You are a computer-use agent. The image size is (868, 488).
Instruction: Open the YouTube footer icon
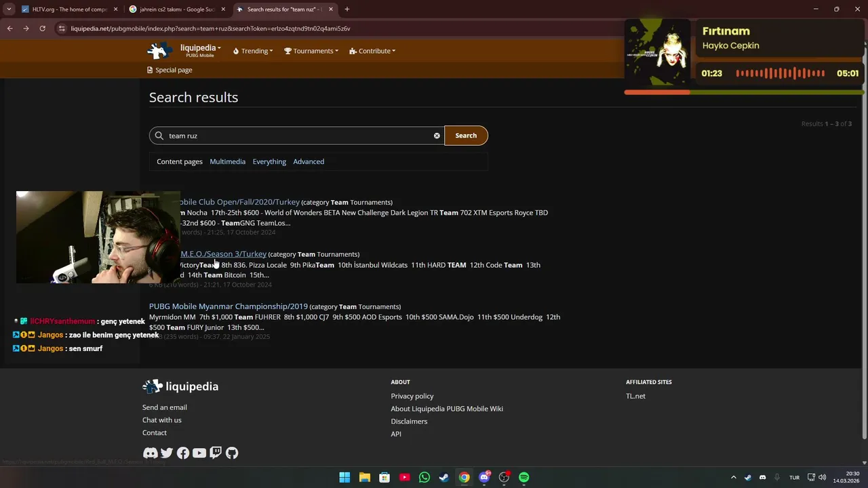pyautogui.click(x=199, y=453)
